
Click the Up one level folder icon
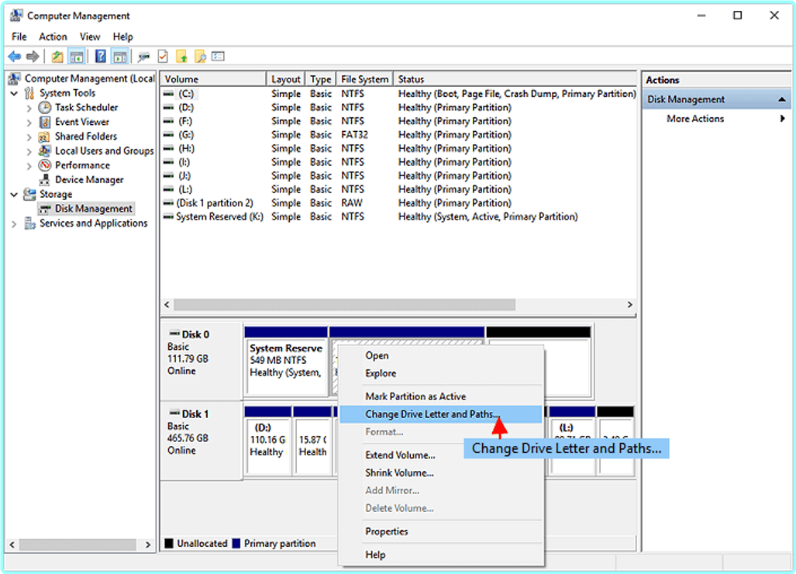(58, 57)
